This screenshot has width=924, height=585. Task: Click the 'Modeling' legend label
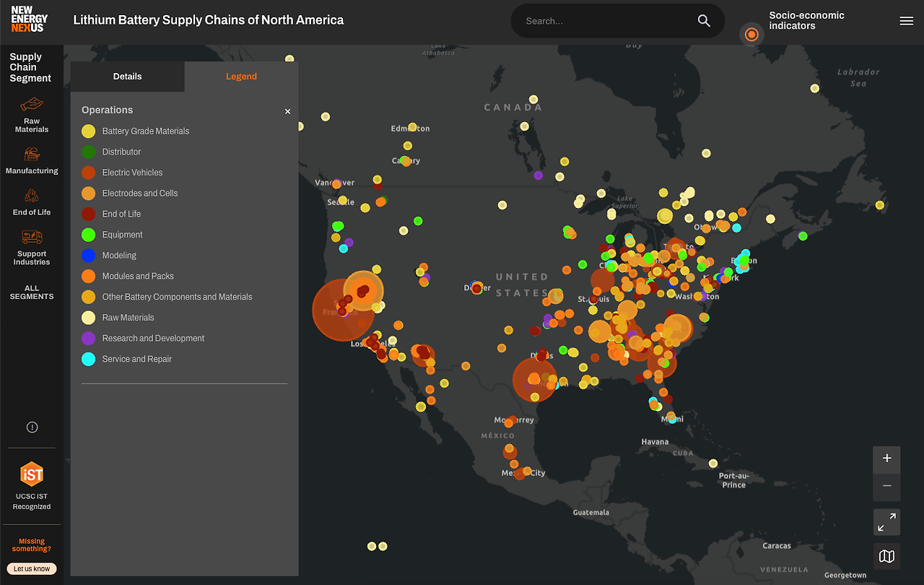point(119,256)
